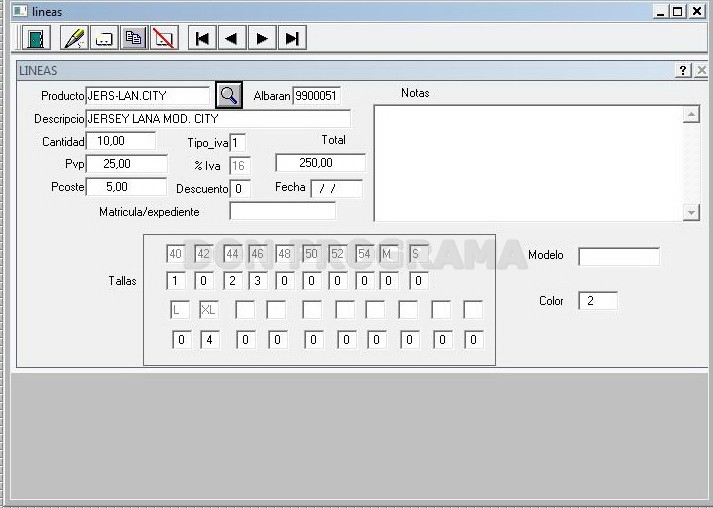Click the XL size quantity box with 4
This screenshot has width=713, height=508.
(x=210, y=340)
